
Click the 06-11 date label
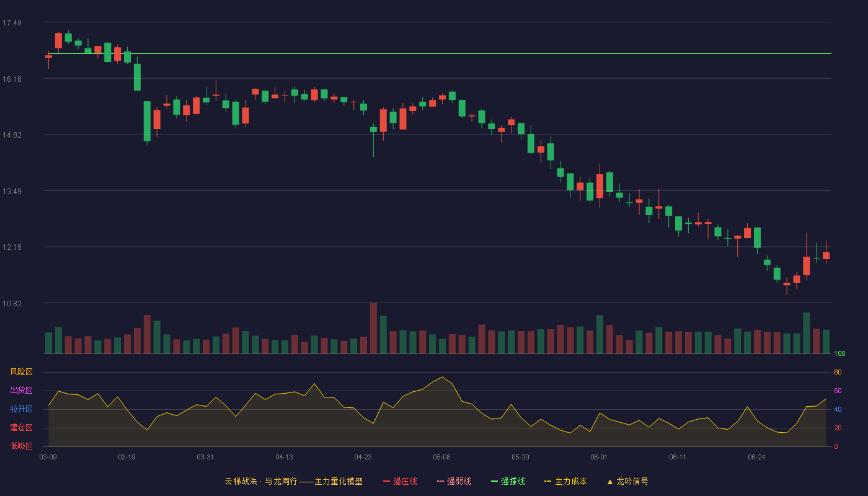click(x=678, y=457)
